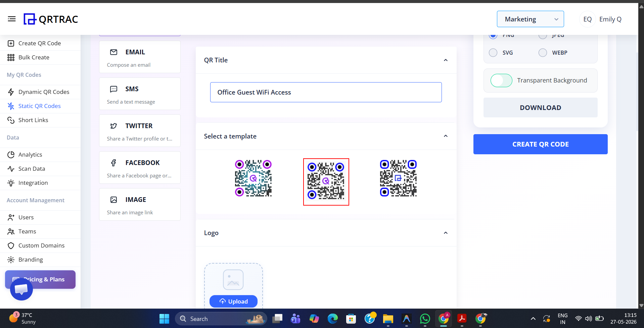Click the Emily Q user name

(610, 19)
